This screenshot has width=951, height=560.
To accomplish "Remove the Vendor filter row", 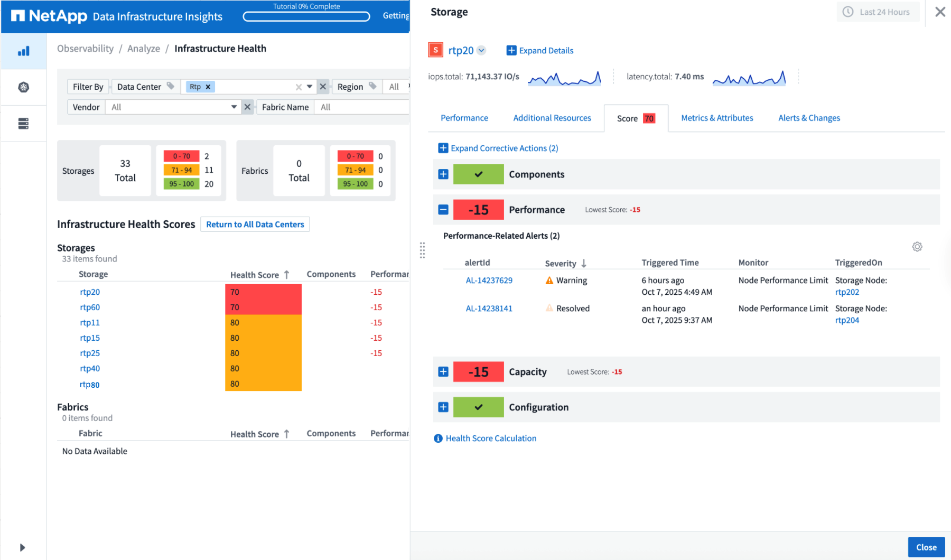I will [x=247, y=107].
